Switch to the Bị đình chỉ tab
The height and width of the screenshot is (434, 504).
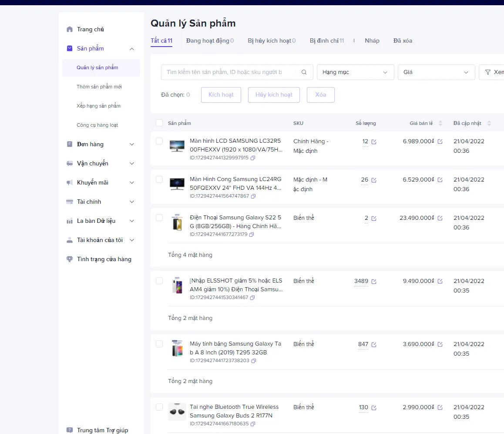point(327,41)
